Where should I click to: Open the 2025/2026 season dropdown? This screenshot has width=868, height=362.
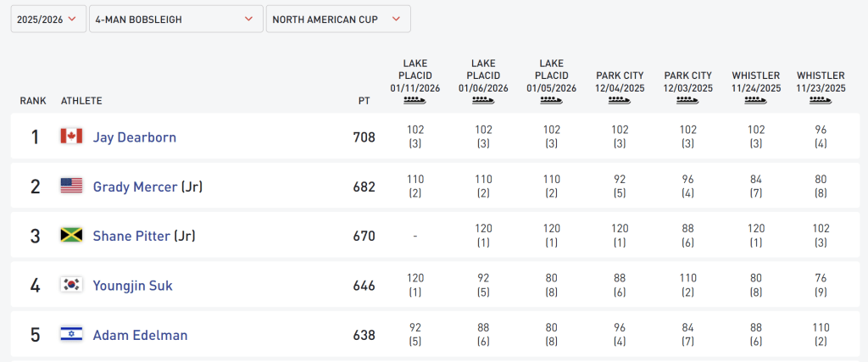click(x=47, y=19)
